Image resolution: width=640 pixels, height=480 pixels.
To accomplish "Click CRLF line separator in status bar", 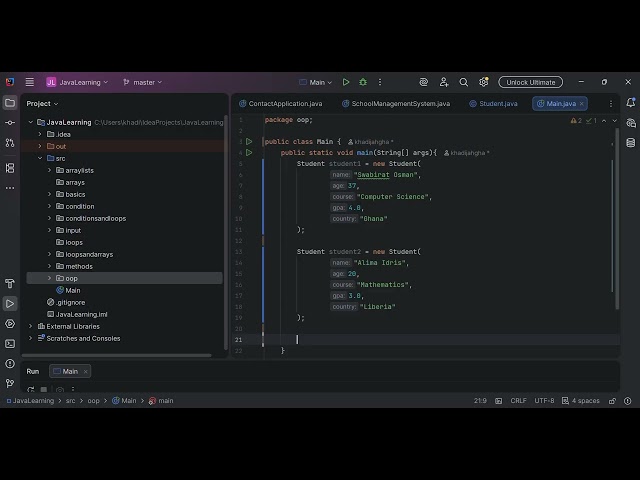I will coord(518,401).
